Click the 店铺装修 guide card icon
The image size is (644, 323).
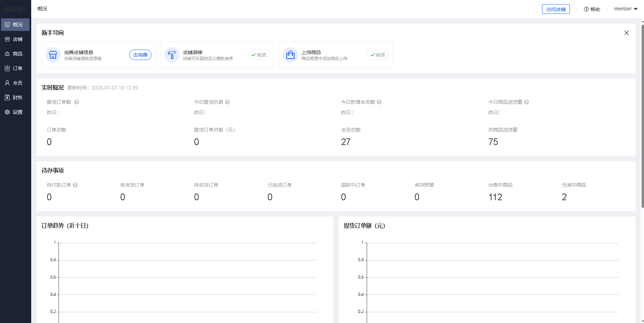[x=172, y=55]
